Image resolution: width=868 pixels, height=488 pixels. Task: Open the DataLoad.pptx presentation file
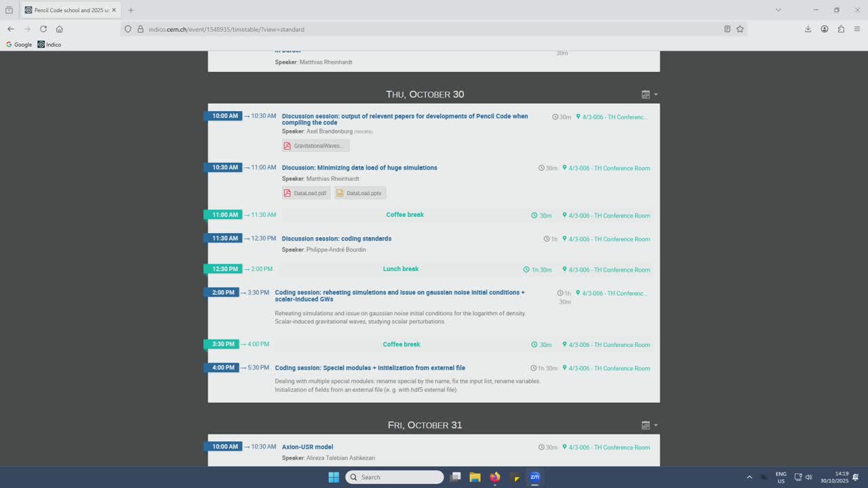coord(360,193)
